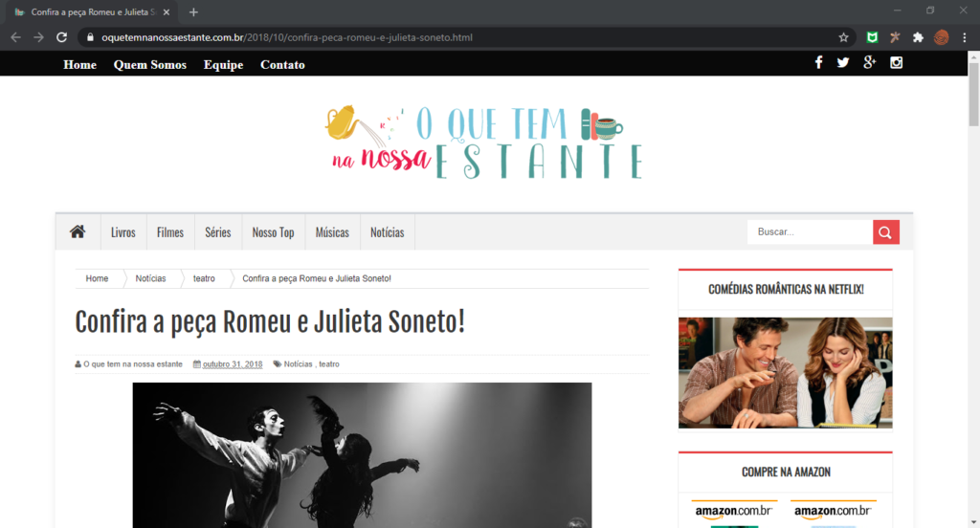Click the article title Confira a peça Romeu e Julieta Soneto!
Screen dimensions: 980x528
click(270, 322)
